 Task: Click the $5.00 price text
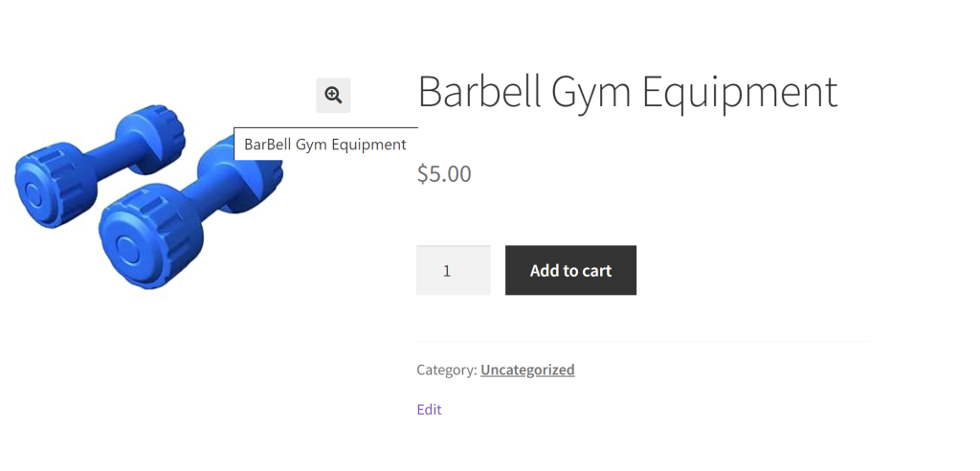point(444,174)
